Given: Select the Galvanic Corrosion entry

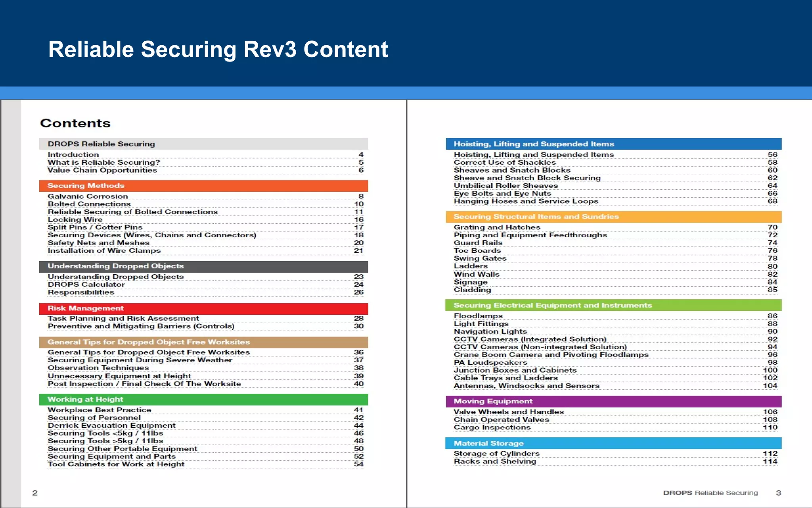Looking at the screenshot, I should (x=88, y=196).
